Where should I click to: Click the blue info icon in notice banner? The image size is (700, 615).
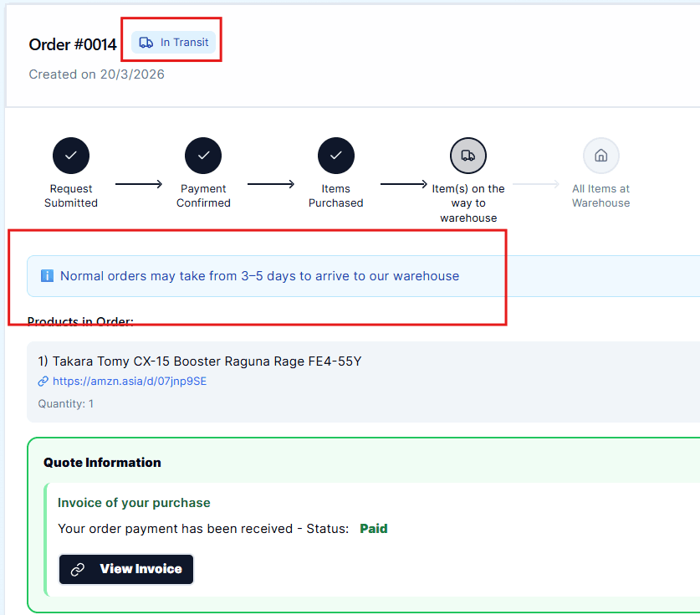point(47,276)
